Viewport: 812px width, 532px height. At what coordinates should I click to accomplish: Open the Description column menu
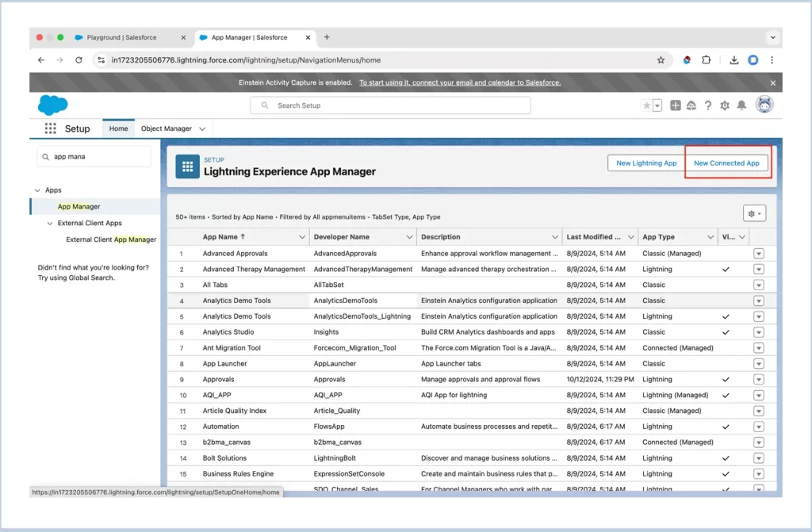point(554,237)
